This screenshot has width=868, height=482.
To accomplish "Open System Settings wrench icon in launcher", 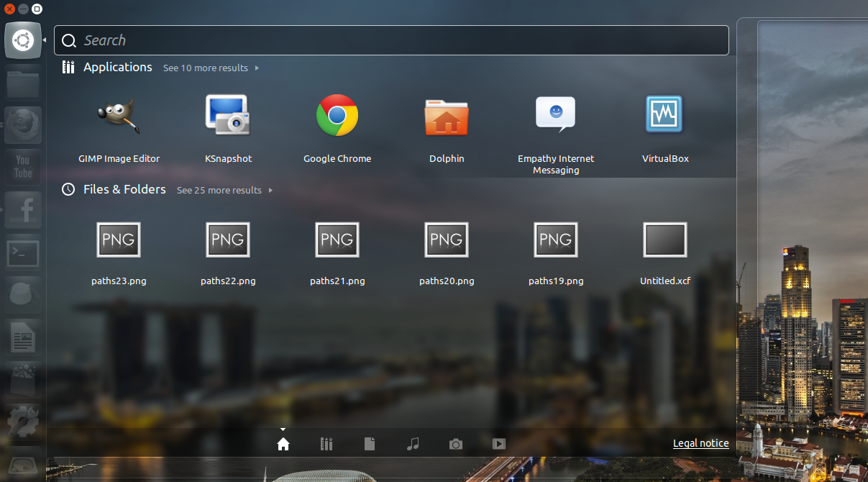I will point(23,422).
